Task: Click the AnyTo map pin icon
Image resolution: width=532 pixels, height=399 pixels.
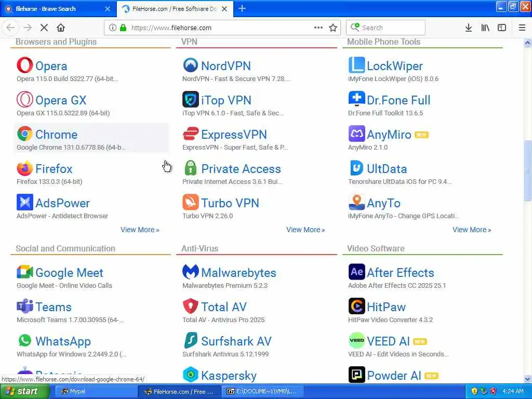Action: 356,202
